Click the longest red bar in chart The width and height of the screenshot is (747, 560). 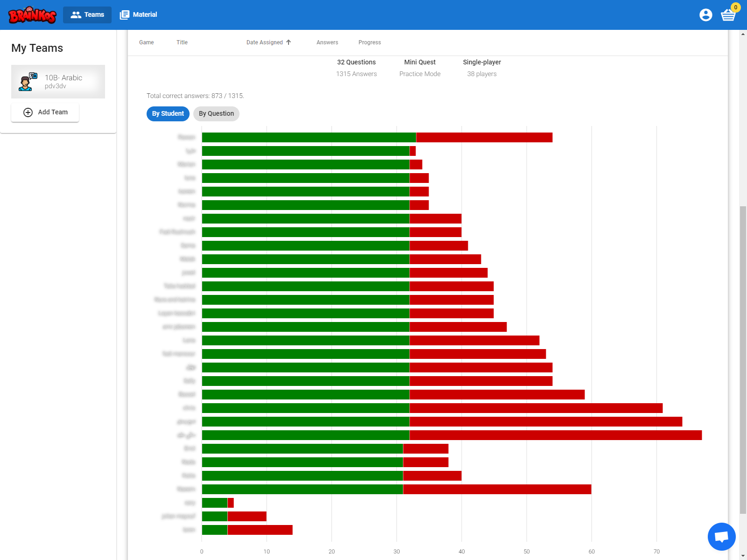click(556, 435)
